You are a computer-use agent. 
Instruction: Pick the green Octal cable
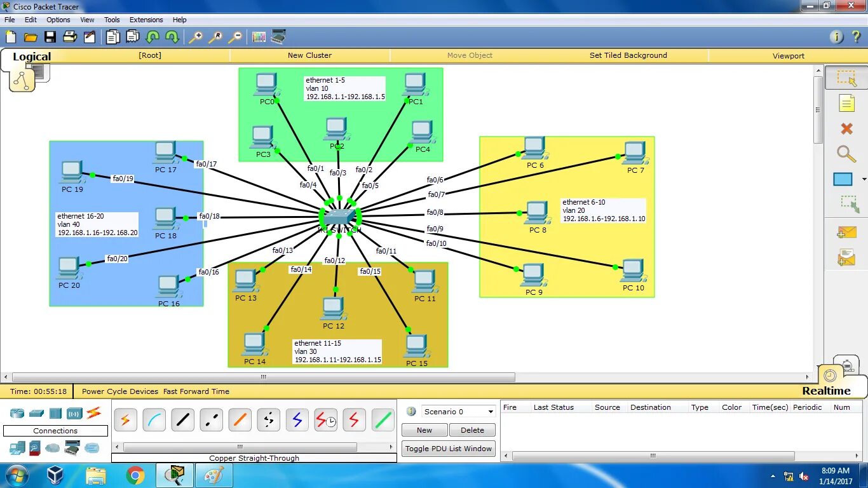pyautogui.click(x=383, y=420)
